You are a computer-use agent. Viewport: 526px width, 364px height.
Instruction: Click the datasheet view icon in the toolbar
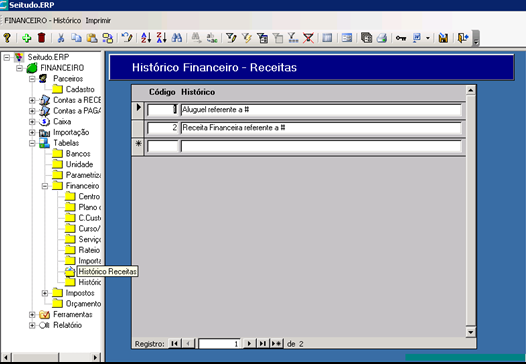(x=327, y=38)
